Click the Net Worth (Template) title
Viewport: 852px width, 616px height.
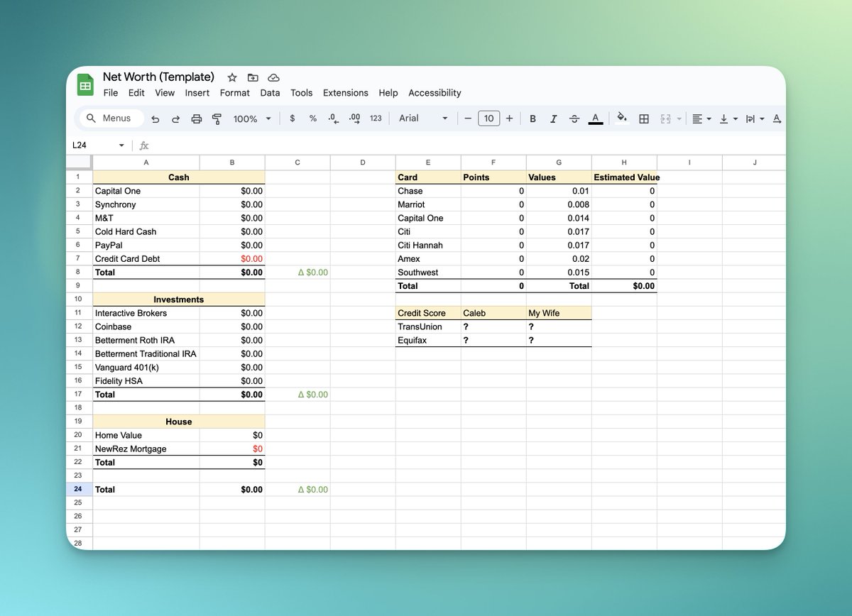click(158, 77)
